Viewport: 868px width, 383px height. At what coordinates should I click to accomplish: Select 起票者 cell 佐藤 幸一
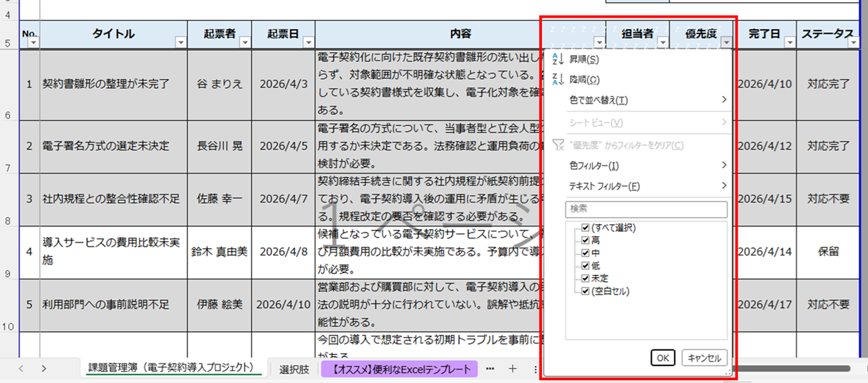219,200
